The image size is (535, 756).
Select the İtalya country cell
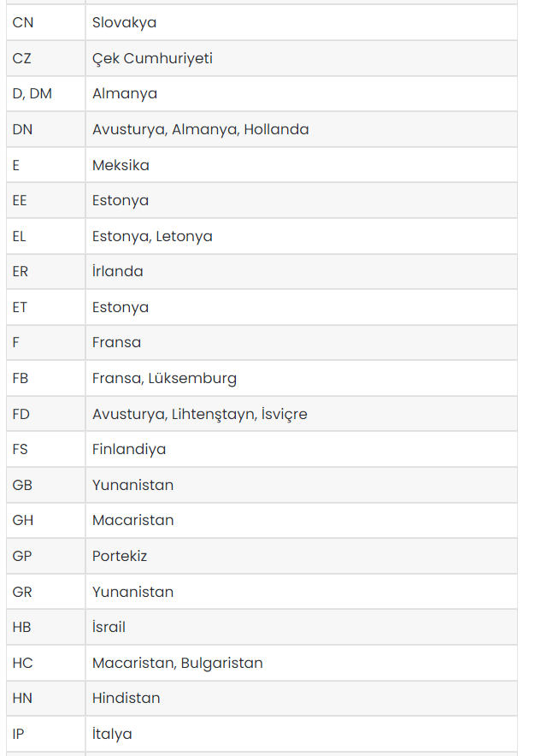pyautogui.click(x=301, y=734)
